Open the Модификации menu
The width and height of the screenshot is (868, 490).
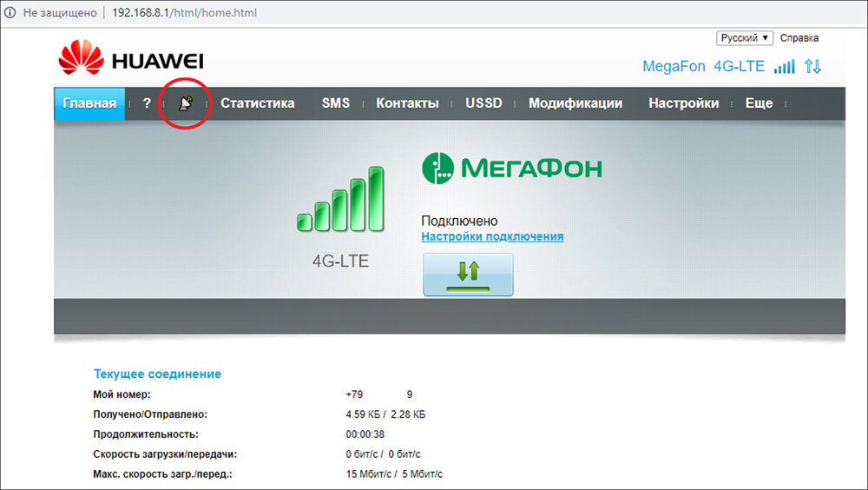coord(575,103)
